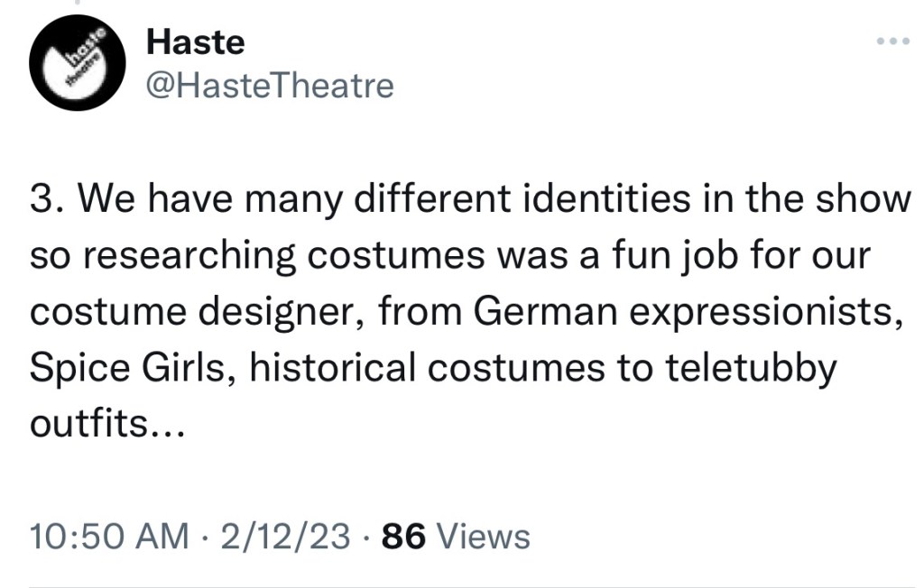924x588 pixels.
Task: Click the display name Haste
Action: [x=195, y=41]
